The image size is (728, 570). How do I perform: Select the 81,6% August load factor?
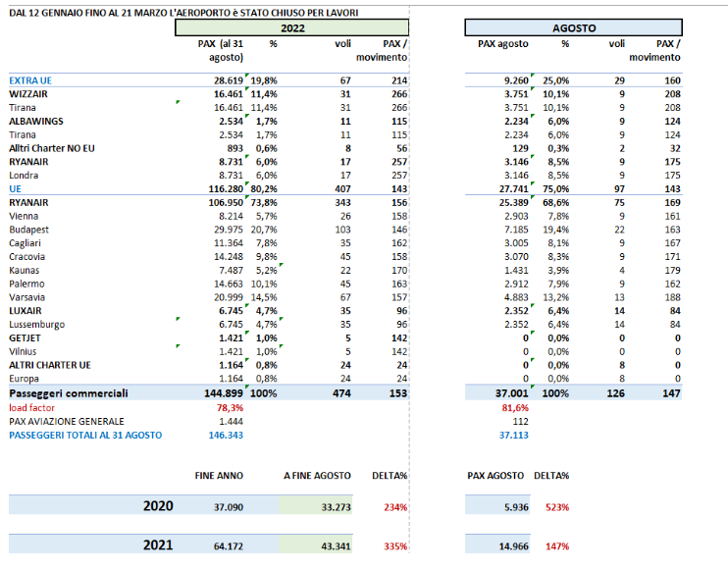[x=515, y=407]
